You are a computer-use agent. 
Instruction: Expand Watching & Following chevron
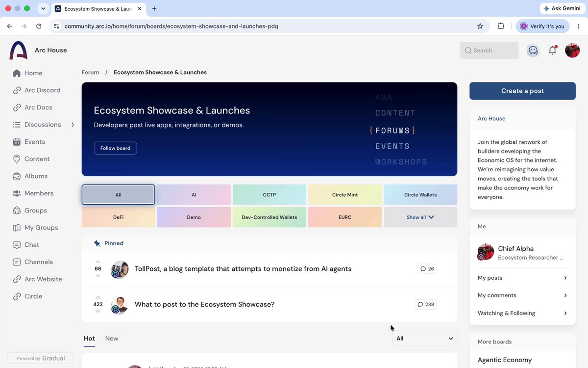pyautogui.click(x=565, y=313)
